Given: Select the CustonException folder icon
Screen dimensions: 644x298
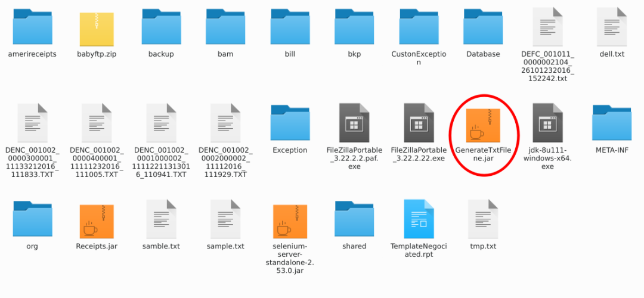Looking at the screenshot, I should (x=419, y=26).
